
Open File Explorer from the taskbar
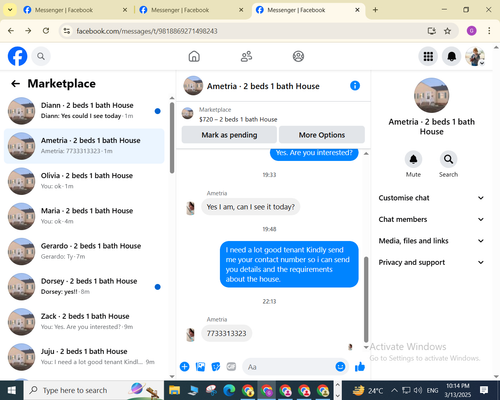[174, 390]
